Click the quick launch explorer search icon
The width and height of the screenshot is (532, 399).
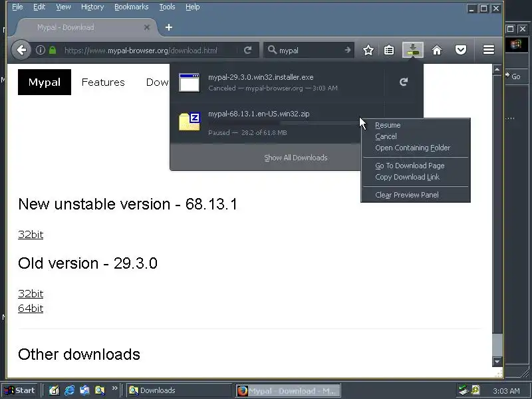coord(100,390)
